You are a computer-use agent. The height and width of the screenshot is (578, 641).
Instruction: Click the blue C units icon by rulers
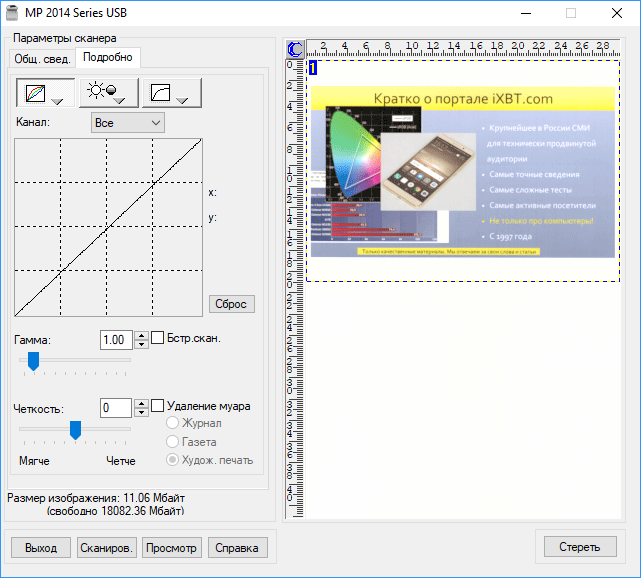coord(295,49)
